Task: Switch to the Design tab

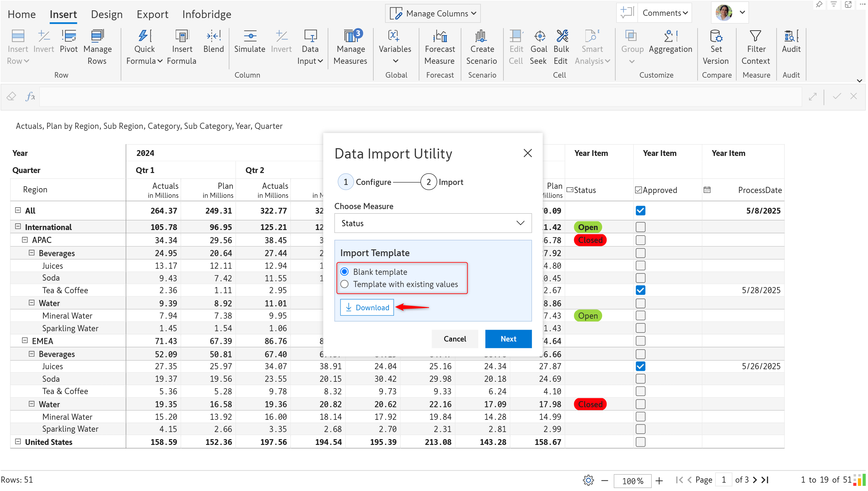Action: [107, 14]
